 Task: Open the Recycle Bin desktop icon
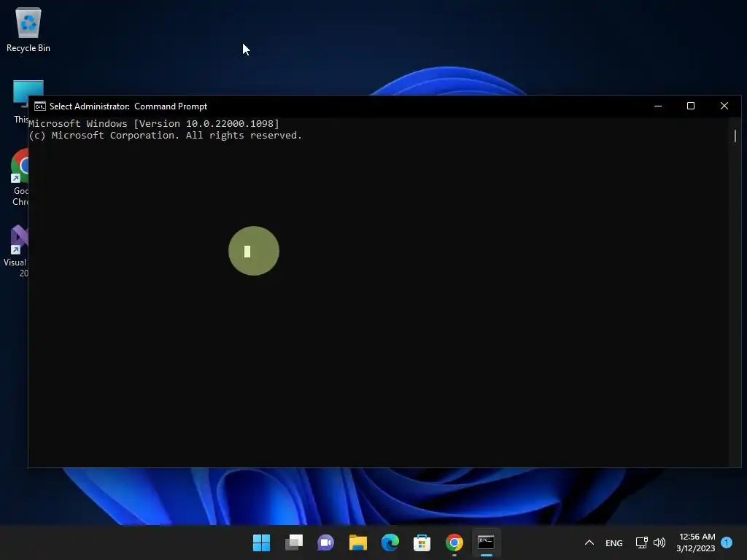coord(28,29)
